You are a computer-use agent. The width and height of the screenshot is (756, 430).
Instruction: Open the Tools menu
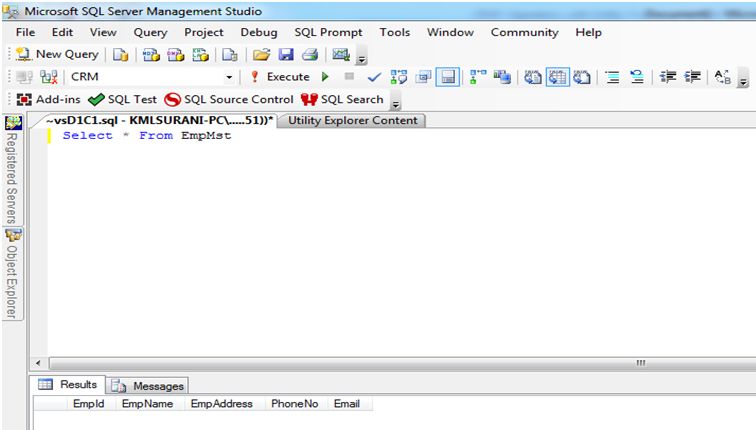[x=394, y=32]
